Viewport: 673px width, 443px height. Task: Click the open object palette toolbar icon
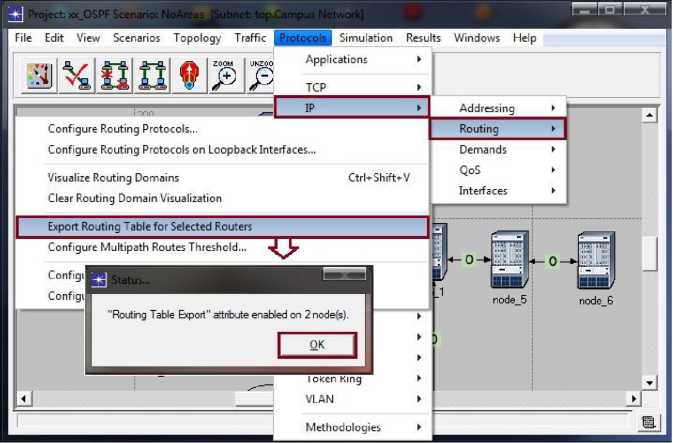click(39, 75)
